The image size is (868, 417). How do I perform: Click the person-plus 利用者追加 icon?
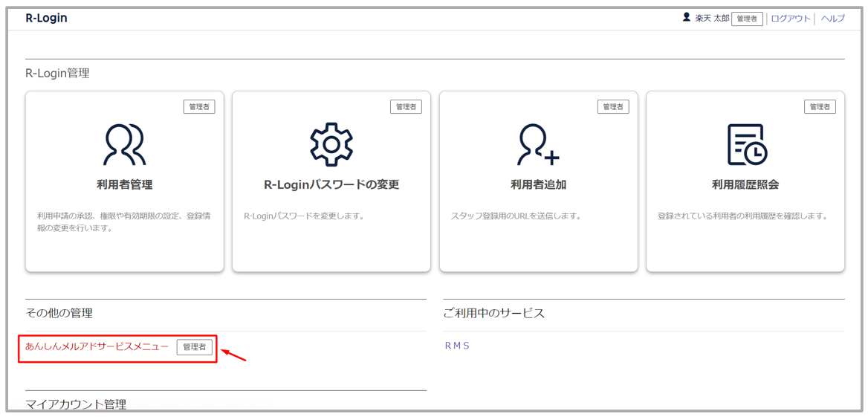538,144
